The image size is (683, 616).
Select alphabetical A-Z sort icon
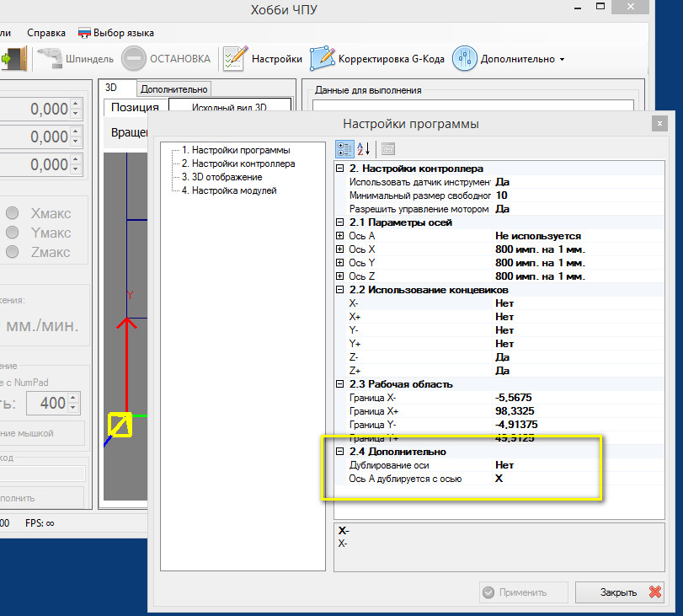tap(363, 149)
